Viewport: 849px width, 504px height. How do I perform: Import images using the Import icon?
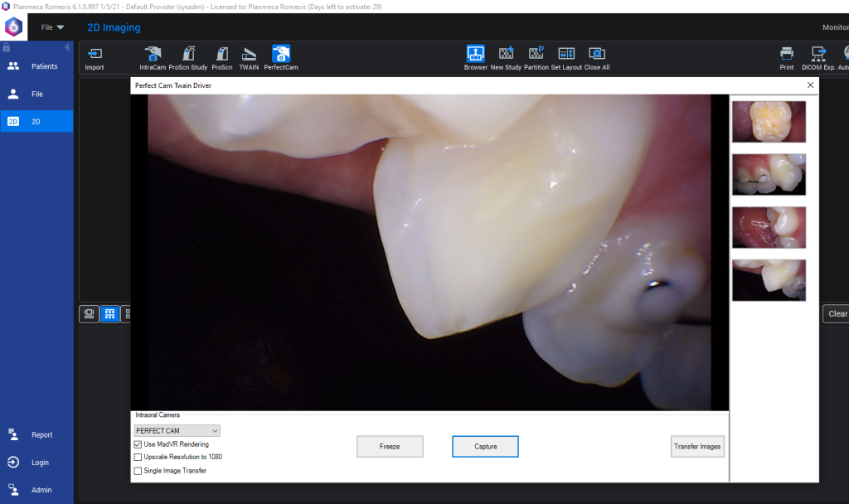(95, 55)
